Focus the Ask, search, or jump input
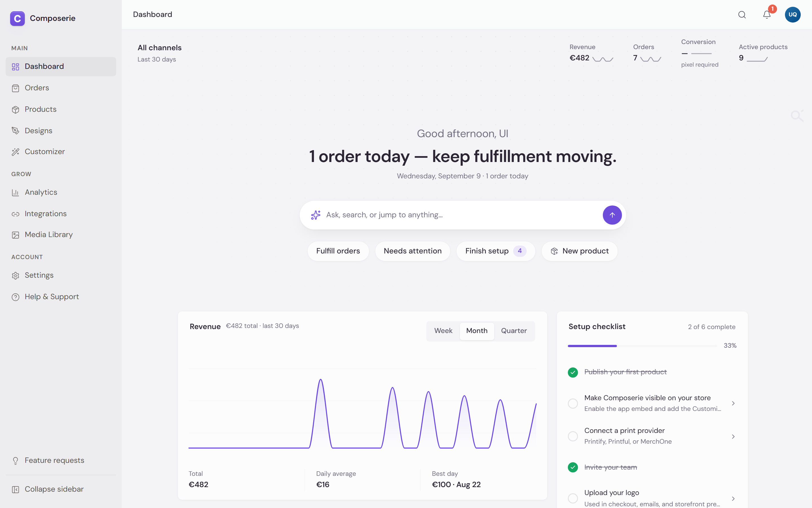This screenshot has height=508, width=812. (x=463, y=215)
